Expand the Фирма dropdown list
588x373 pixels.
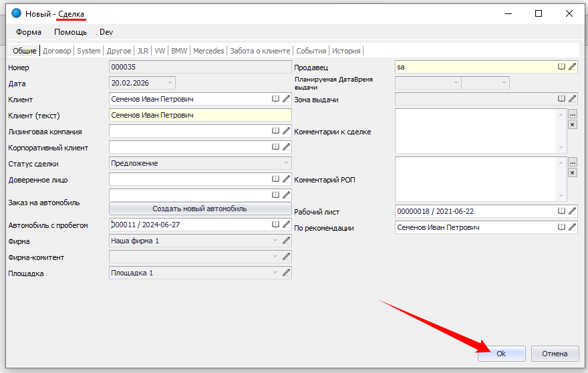pos(275,241)
